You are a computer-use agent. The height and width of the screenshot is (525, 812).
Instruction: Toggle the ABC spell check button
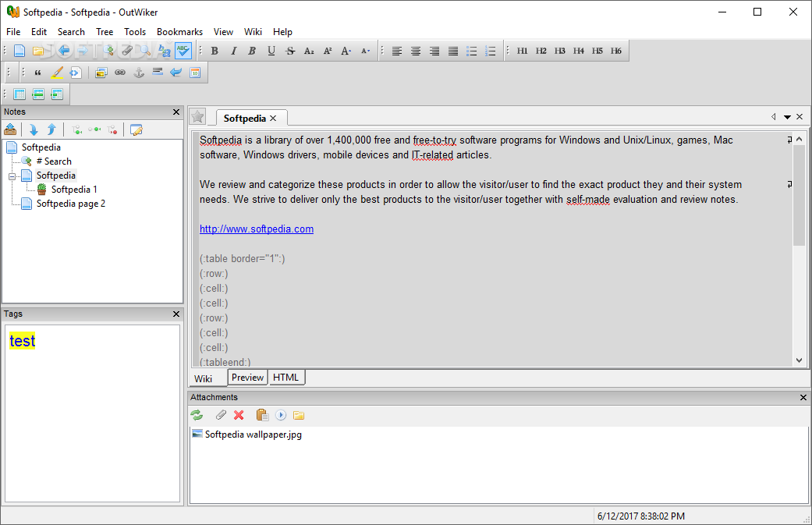(x=183, y=51)
